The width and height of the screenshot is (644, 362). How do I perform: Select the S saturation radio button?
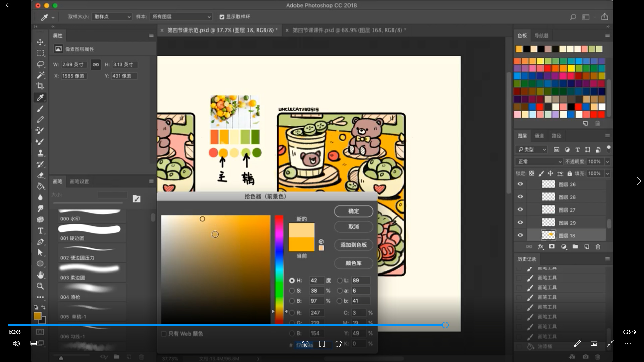coord(292,291)
